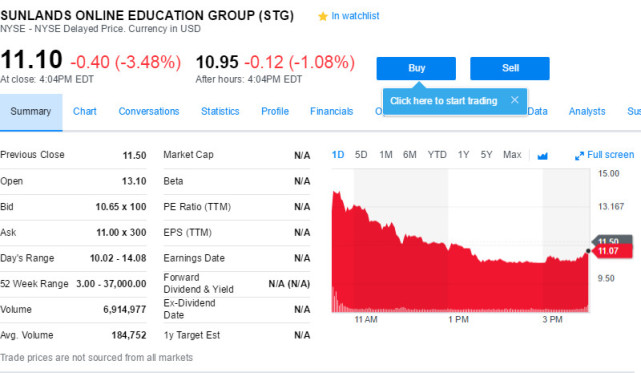Click the blue Sell button
This screenshot has height=373, width=641.
[x=510, y=68]
